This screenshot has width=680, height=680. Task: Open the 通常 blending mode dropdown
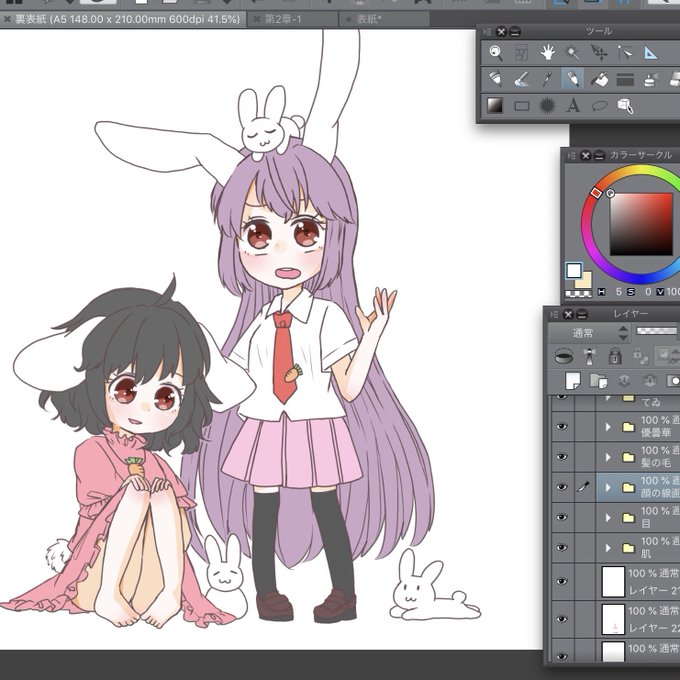589,333
